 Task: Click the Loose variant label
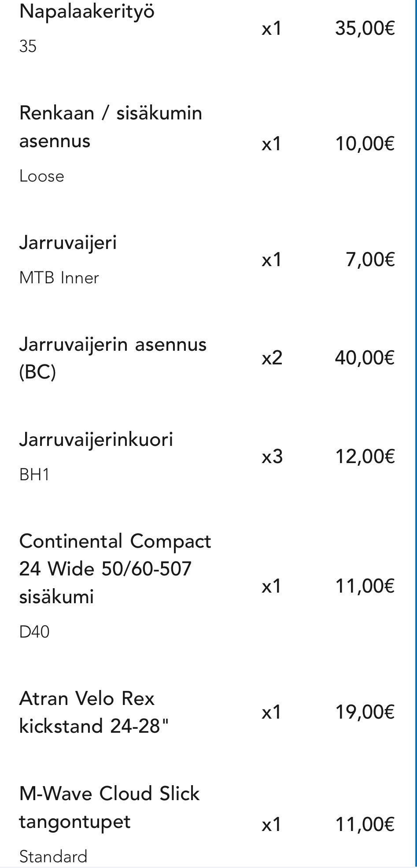point(42,176)
